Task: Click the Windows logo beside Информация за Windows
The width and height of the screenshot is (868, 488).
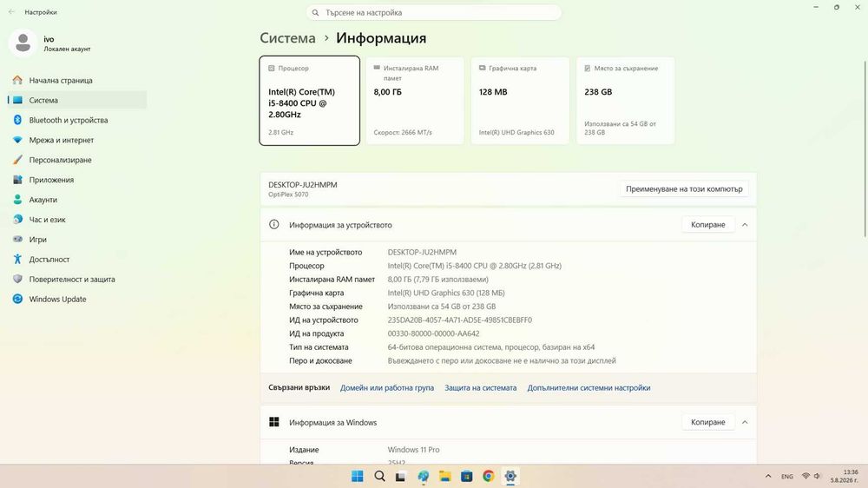Action: click(274, 422)
